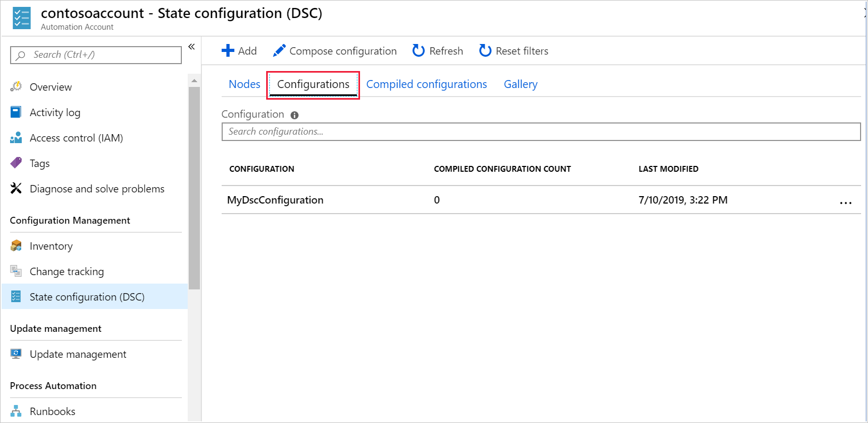868x423 pixels.
Task: Click the Diagnose wrench icon
Action: 16,188
